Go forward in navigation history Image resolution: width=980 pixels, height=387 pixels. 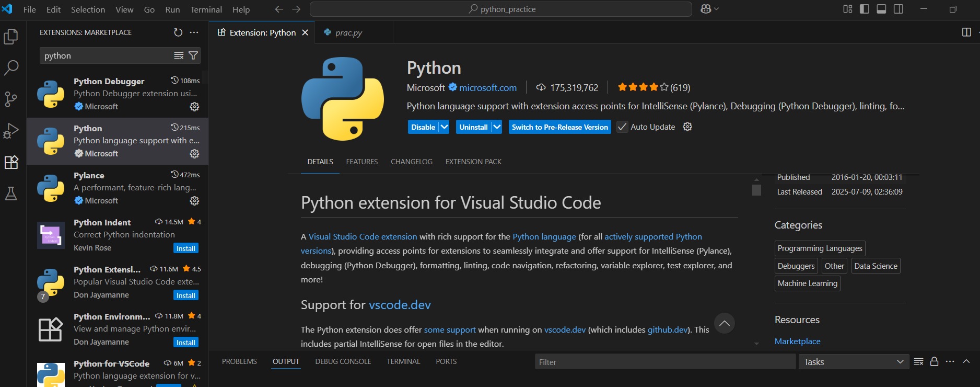[296, 9]
